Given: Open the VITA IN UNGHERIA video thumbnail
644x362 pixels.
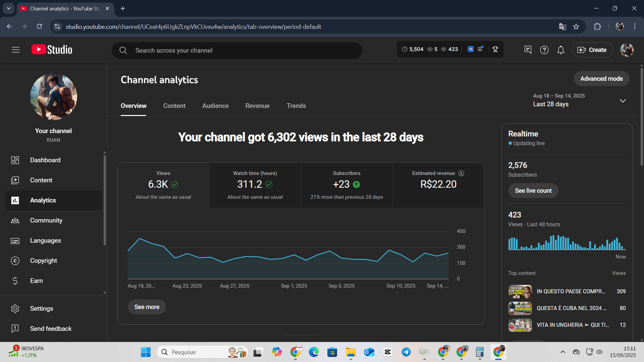Looking at the screenshot, I should 520,325.
